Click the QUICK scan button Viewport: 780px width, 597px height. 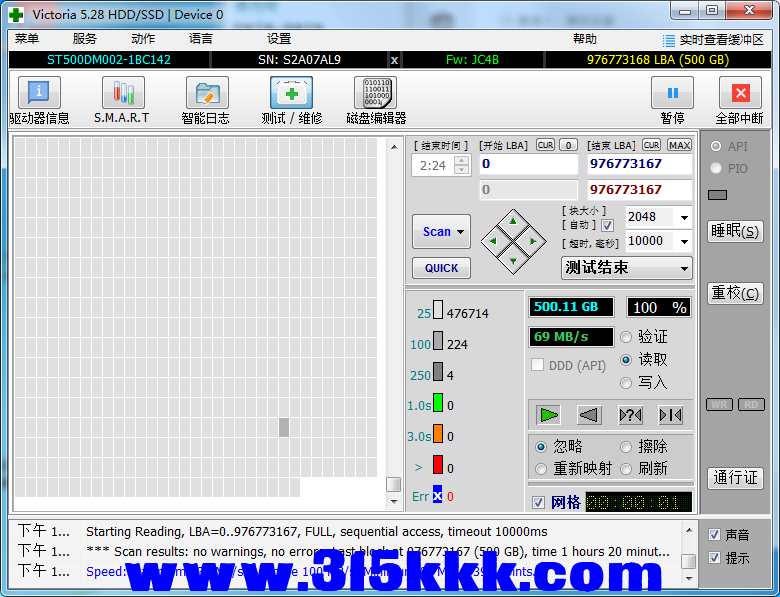pyautogui.click(x=441, y=268)
